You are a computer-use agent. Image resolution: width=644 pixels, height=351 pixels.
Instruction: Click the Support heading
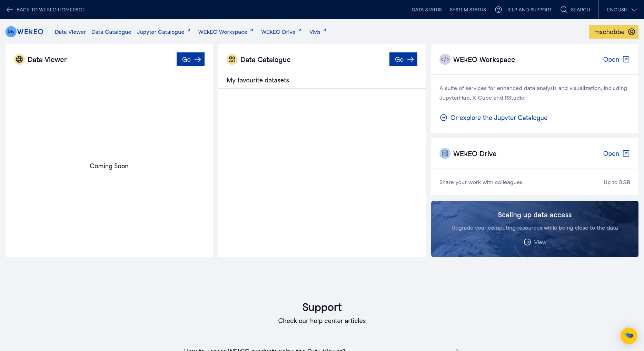coord(322,307)
